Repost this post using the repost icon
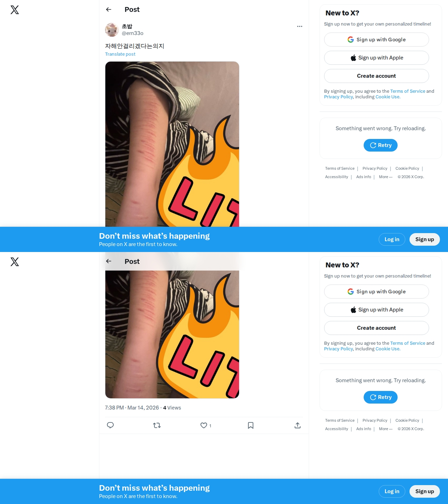The width and height of the screenshot is (448, 504). 157,425
